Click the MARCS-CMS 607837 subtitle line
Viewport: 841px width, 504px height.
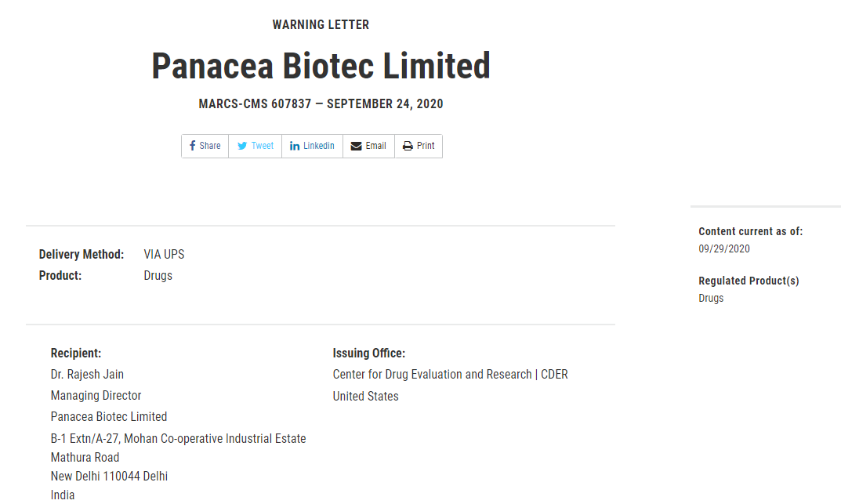[x=321, y=104]
